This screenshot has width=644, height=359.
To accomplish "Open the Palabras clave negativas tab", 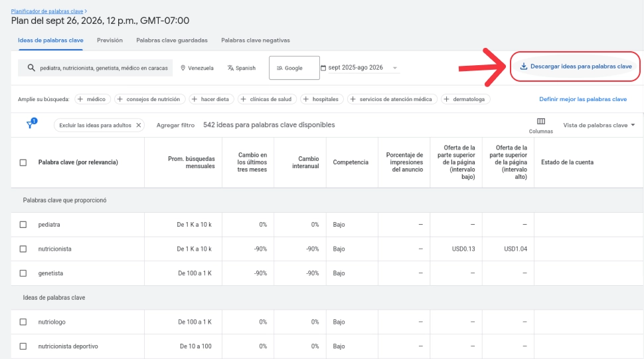I will 256,41.
